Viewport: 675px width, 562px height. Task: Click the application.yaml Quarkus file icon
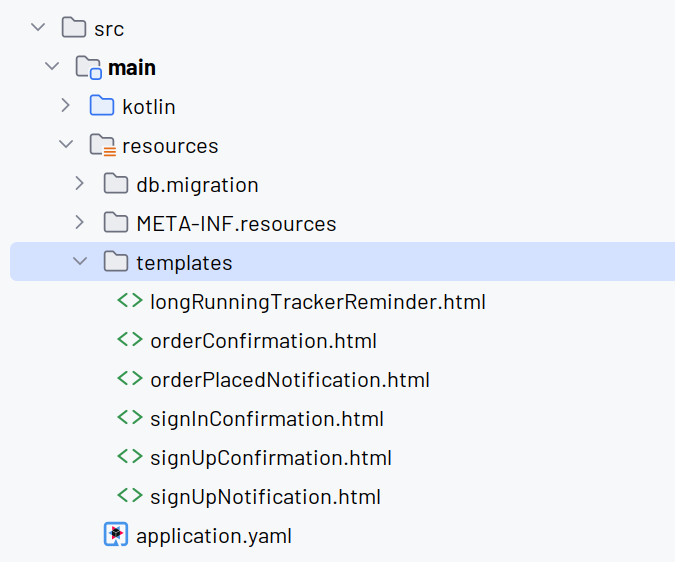pos(116,534)
